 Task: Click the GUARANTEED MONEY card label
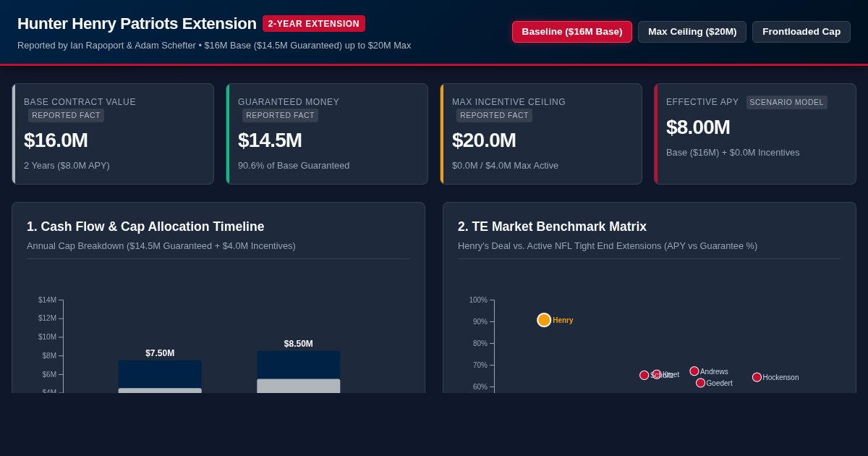coord(289,102)
